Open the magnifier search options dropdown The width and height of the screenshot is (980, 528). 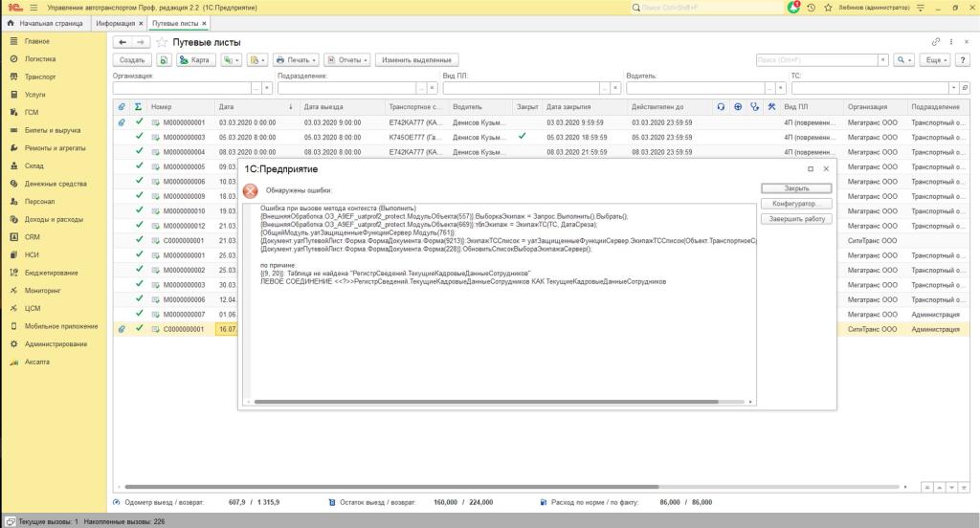click(x=903, y=60)
